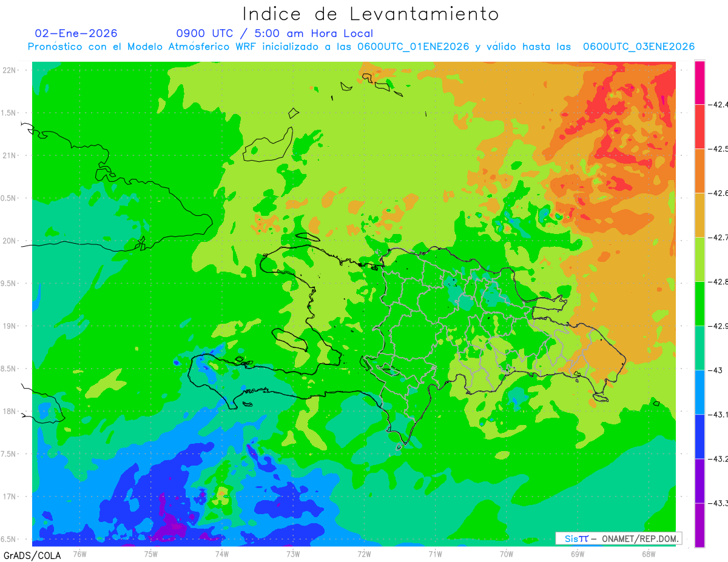This screenshot has width=728, height=562.
Task: Click the legend value "-42.7"
Action: point(718,238)
